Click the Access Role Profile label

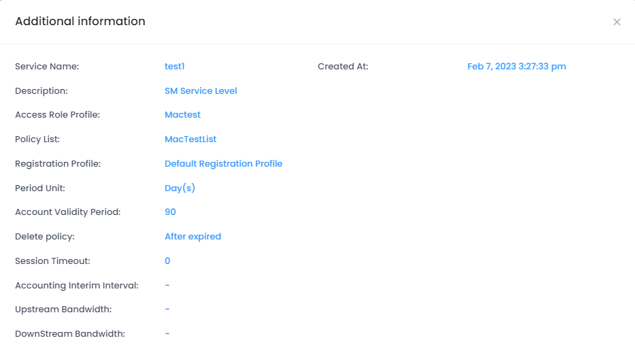pyautogui.click(x=57, y=115)
